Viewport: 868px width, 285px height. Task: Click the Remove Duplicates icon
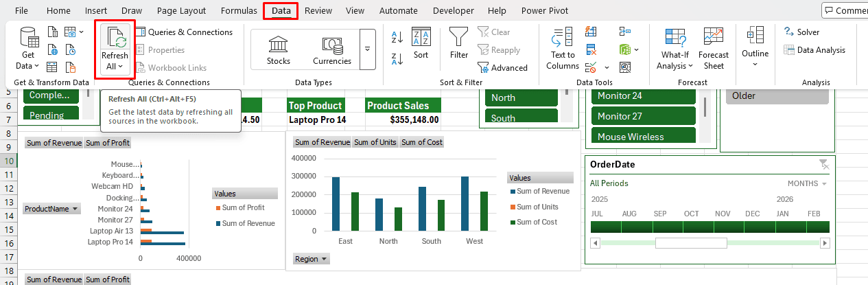[591, 49]
